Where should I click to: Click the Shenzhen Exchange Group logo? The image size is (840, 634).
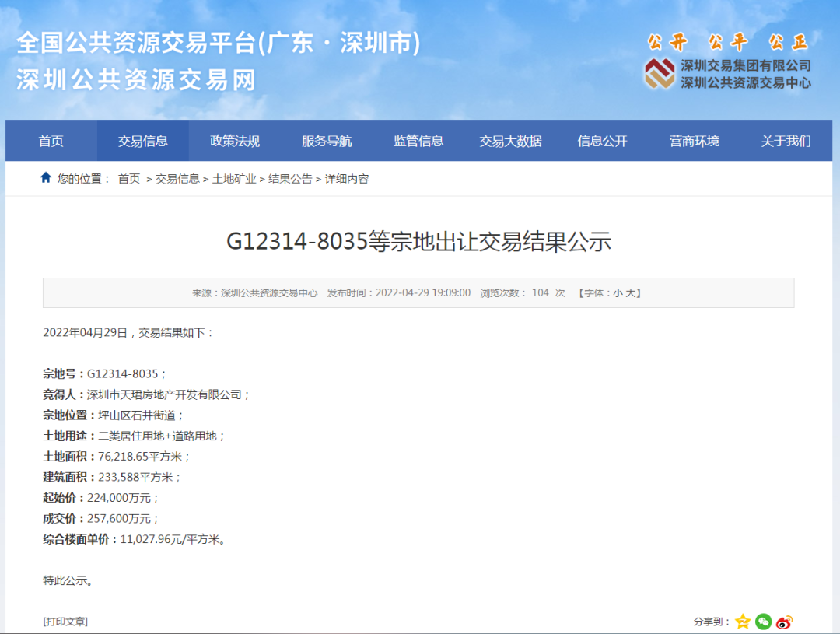659,73
